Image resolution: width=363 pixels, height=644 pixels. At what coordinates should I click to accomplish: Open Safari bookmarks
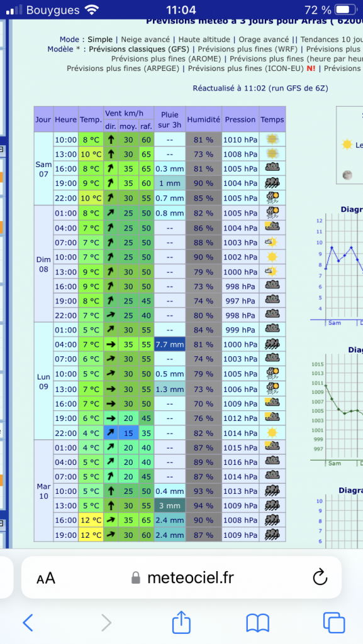pyautogui.click(x=257, y=623)
